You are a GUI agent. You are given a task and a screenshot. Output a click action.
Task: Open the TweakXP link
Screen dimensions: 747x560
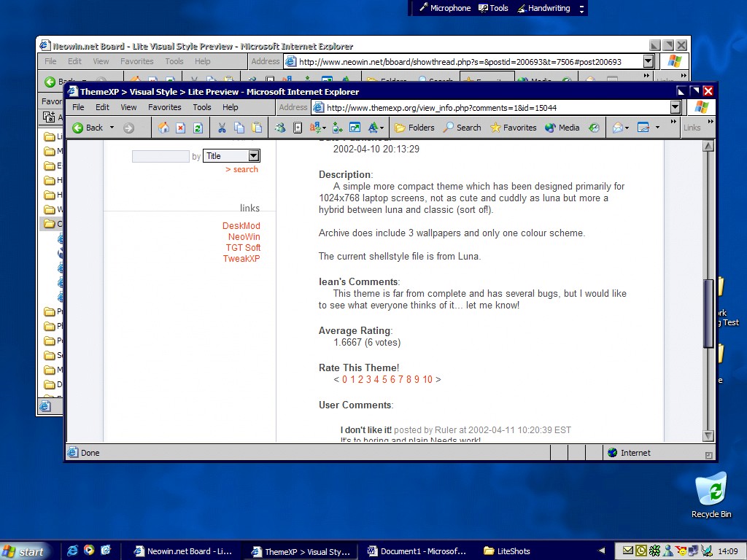(x=241, y=259)
